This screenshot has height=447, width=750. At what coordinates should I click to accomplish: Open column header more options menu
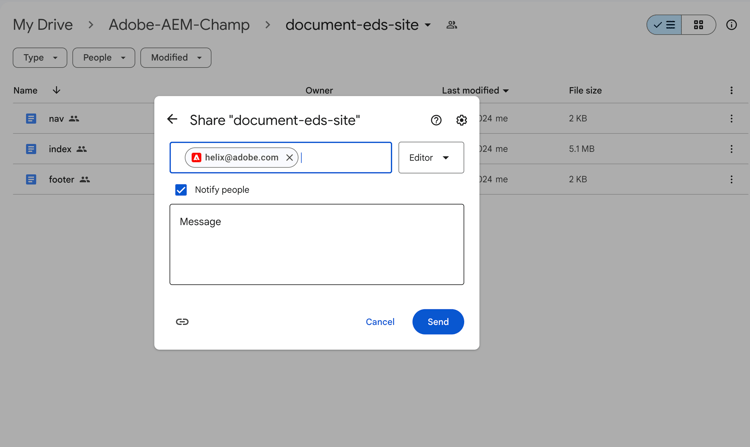[x=731, y=90]
